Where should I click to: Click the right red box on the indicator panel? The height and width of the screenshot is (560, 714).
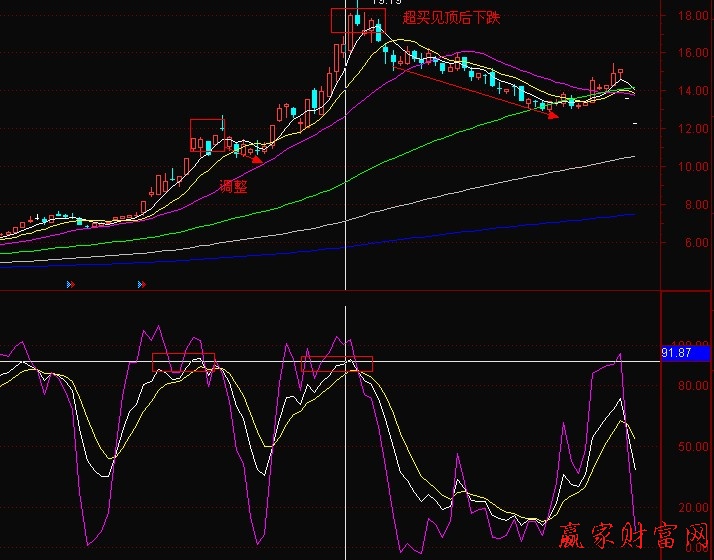(x=336, y=363)
